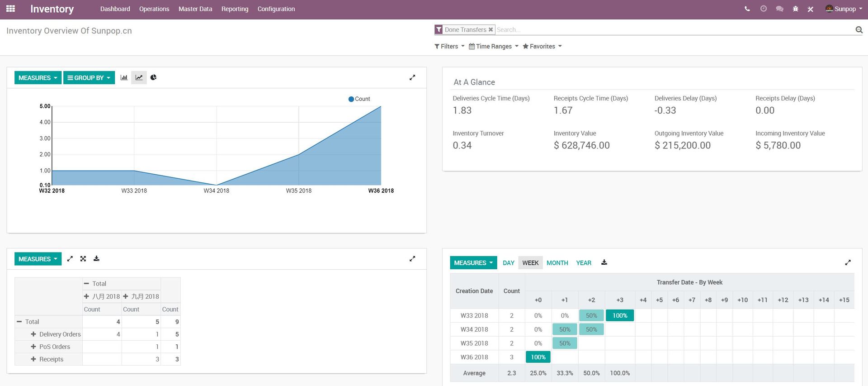
Task: Open the apps grid menu icon
Action: click(10, 9)
